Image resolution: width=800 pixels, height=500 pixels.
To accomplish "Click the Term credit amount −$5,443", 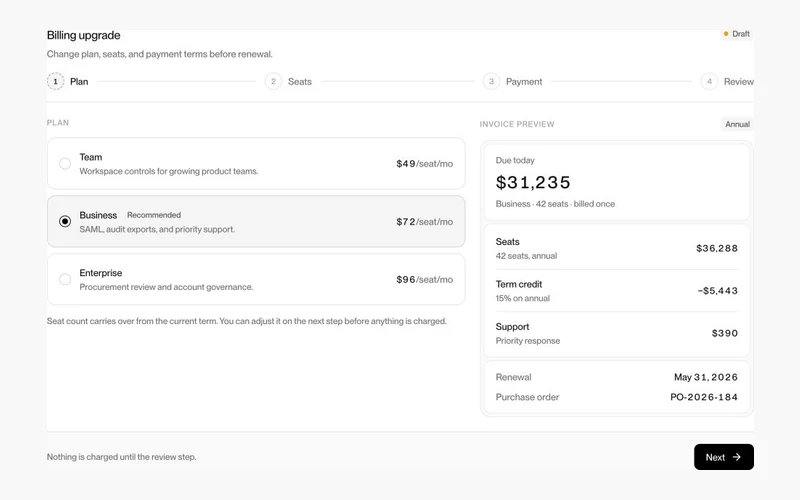I will (x=718, y=291).
